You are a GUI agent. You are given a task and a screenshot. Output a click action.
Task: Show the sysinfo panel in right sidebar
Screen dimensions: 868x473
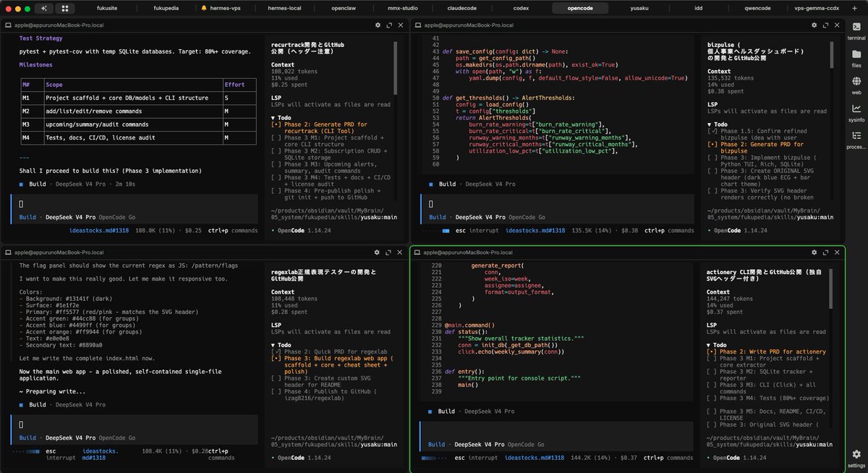click(x=856, y=112)
